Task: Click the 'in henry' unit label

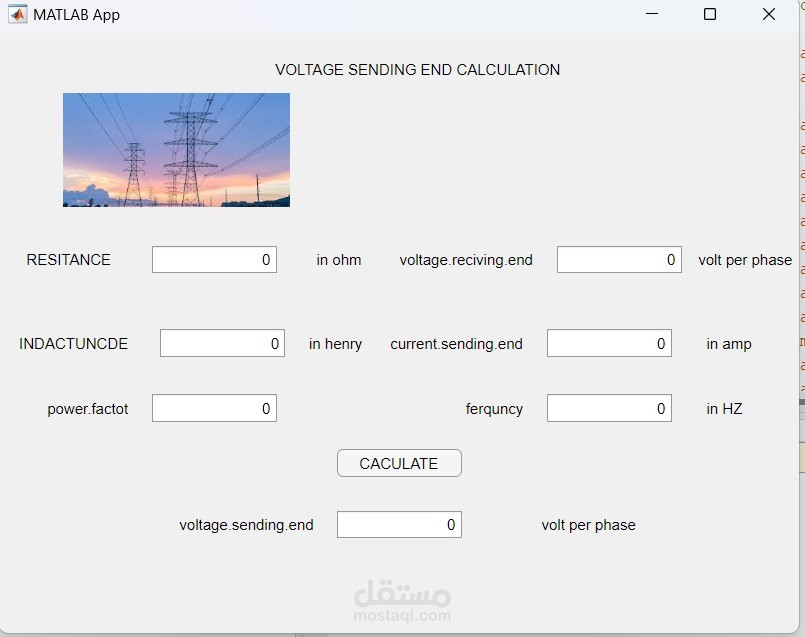Action: click(x=335, y=344)
